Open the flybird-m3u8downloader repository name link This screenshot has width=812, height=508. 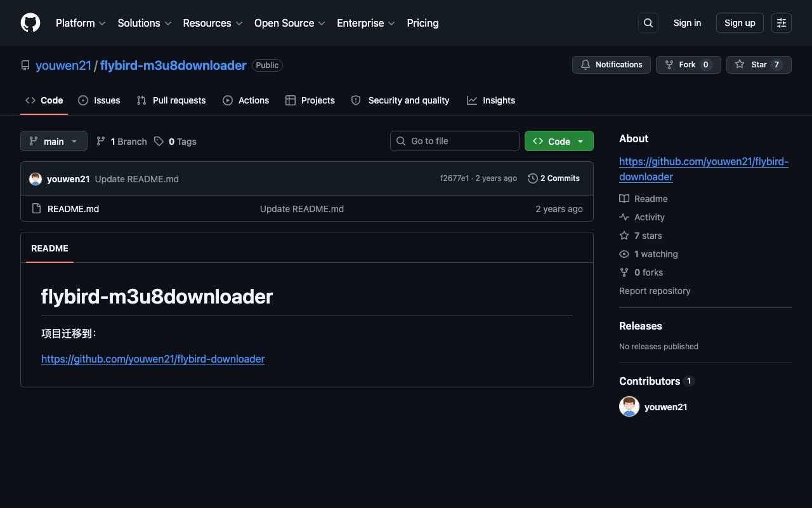coord(173,65)
